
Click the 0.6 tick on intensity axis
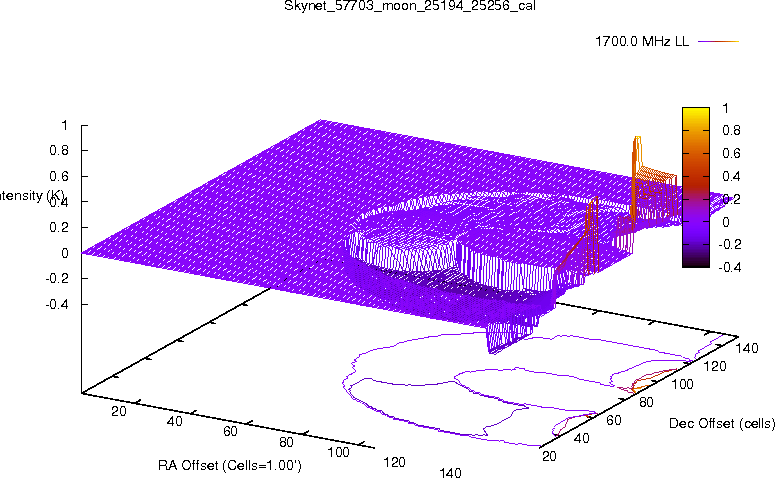click(x=59, y=176)
